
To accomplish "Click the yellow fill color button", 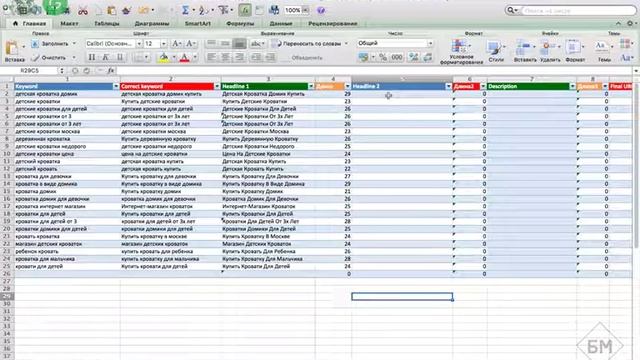I will click(164, 58).
